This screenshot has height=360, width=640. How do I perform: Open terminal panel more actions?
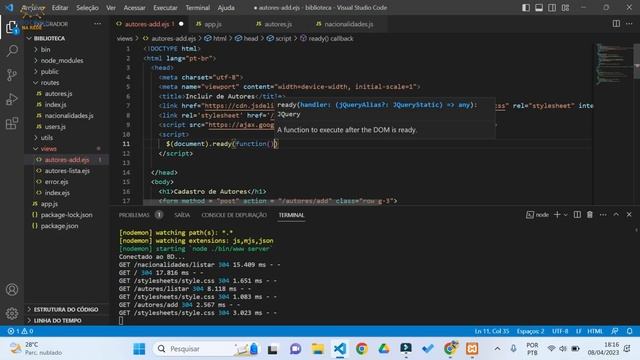(x=603, y=215)
